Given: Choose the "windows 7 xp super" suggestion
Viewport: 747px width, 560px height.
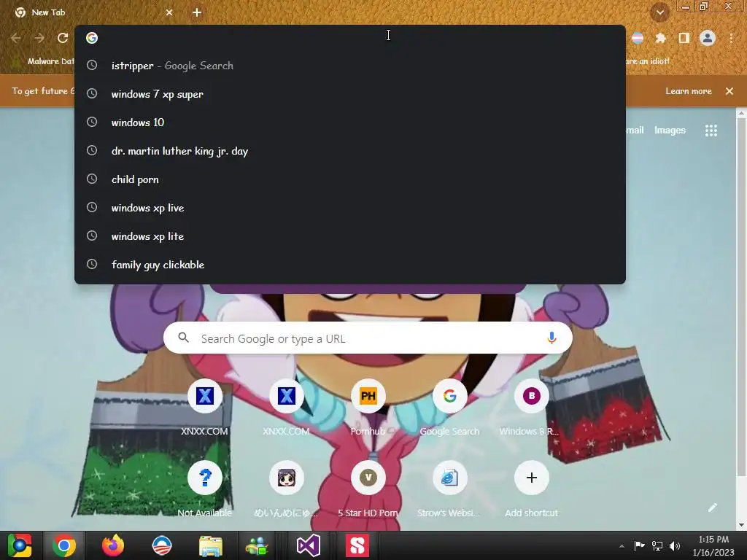Looking at the screenshot, I should pyautogui.click(x=350, y=94).
